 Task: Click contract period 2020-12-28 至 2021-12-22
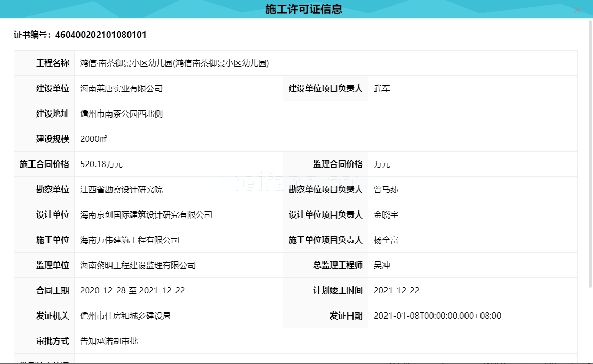[133, 291]
